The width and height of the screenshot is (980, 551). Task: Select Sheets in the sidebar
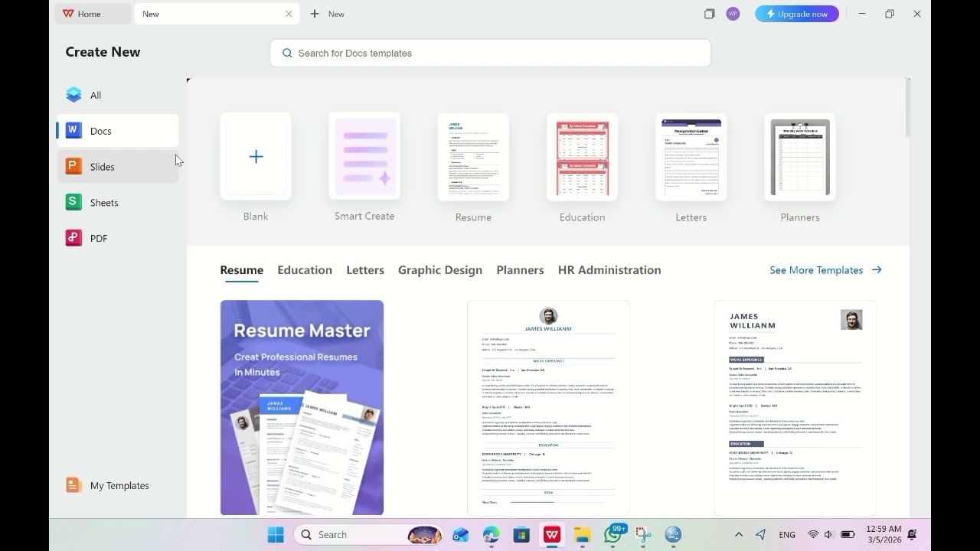point(117,203)
